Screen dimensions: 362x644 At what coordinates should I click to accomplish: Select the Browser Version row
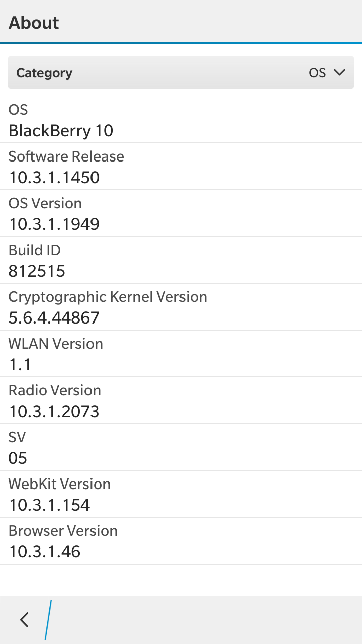coord(181,541)
